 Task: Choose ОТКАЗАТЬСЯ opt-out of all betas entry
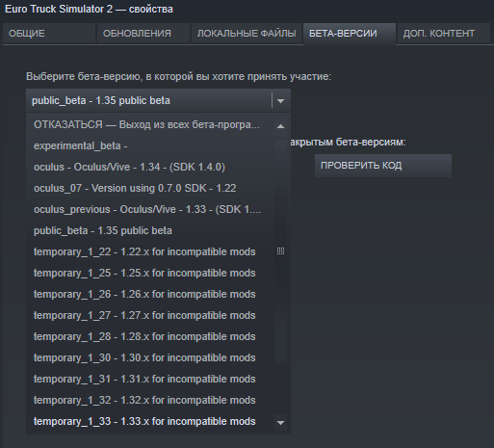click(x=150, y=124)
